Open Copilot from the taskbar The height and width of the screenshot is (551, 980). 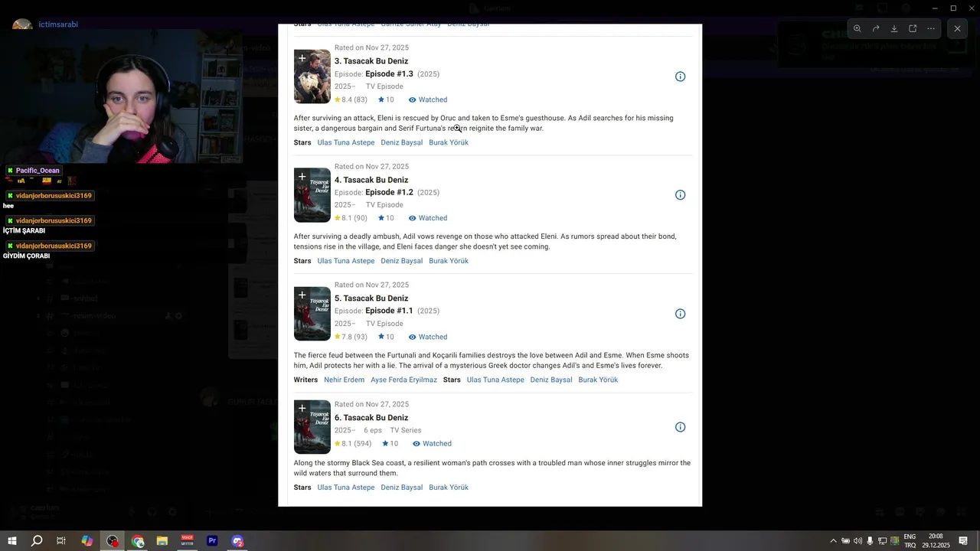coord(87,541)
